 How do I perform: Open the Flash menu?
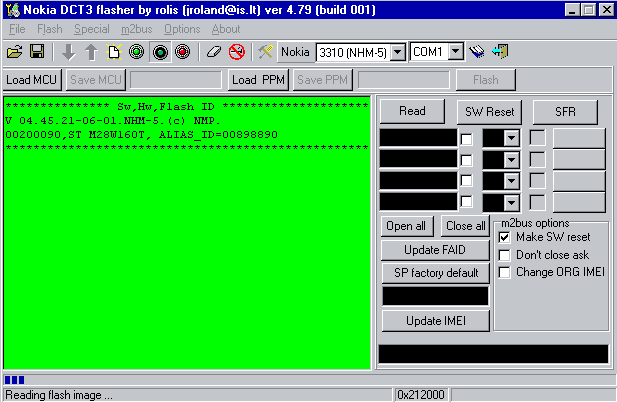point(50,29)
